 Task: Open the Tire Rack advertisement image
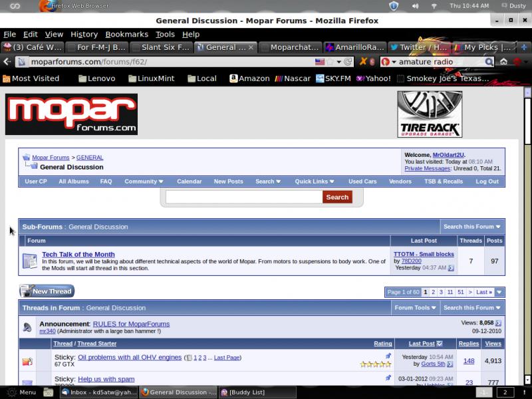point(429,114)
